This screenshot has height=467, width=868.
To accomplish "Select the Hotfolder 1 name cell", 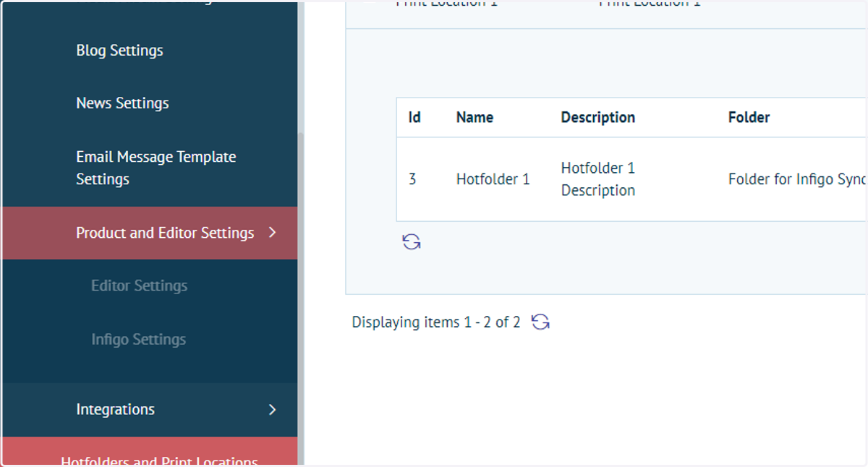I will point(493,179).
